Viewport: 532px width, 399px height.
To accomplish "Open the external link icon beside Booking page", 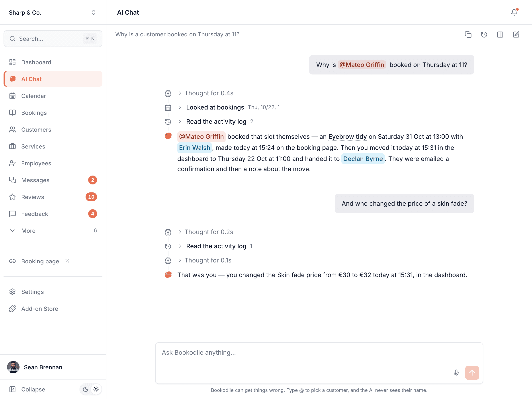I will click(67, 261).
